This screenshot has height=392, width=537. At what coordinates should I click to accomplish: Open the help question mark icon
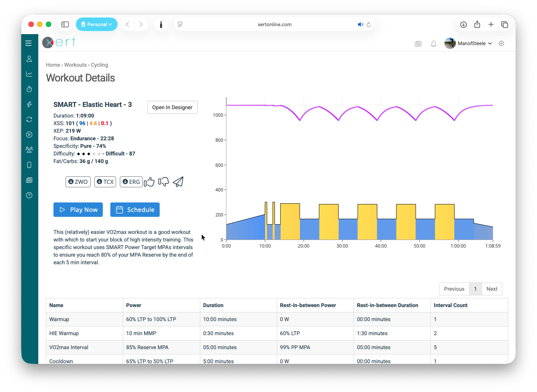tap(29, 195)
